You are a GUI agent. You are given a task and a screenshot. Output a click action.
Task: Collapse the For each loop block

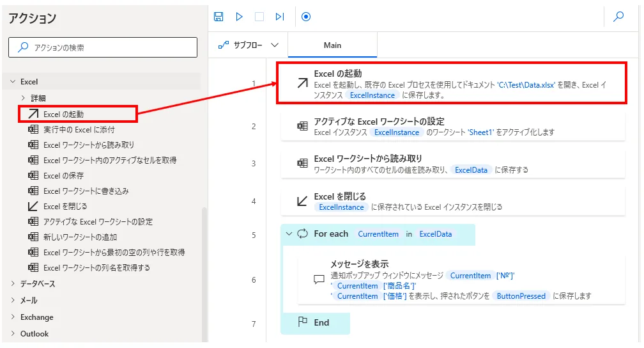pos(289,234)
